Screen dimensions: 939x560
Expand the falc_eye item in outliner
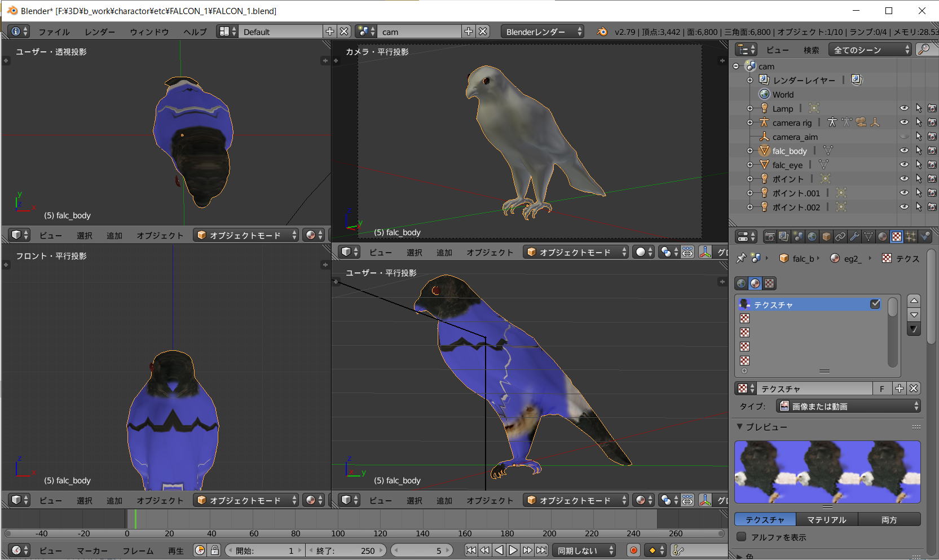[750, 165]
